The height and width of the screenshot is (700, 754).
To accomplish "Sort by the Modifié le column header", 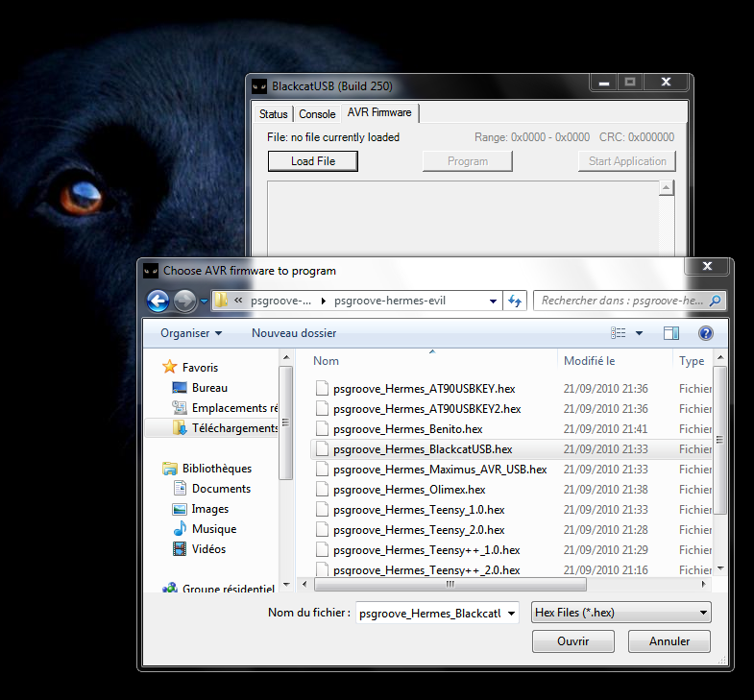I will click(590, 361).
